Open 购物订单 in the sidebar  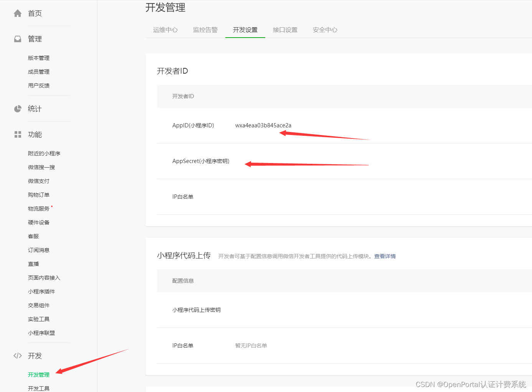39,195
